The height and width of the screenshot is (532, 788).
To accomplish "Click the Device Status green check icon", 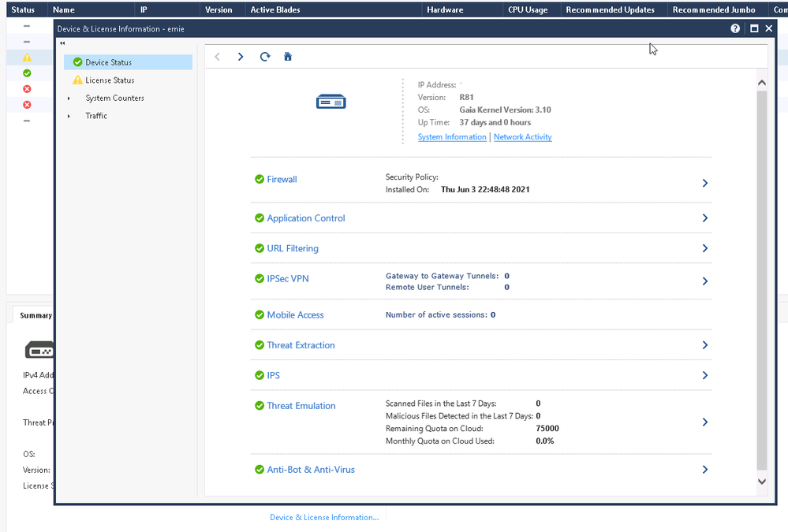I will pos(77,62).
